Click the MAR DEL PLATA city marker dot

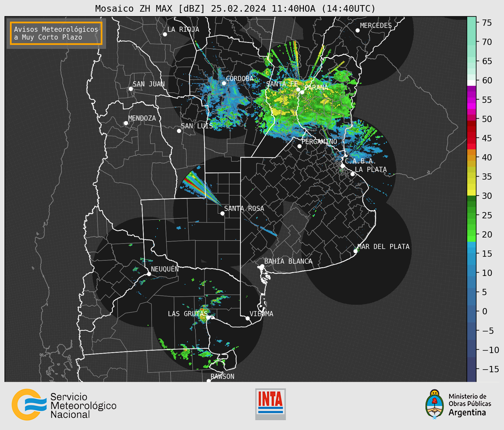click(x=356, y=251)
